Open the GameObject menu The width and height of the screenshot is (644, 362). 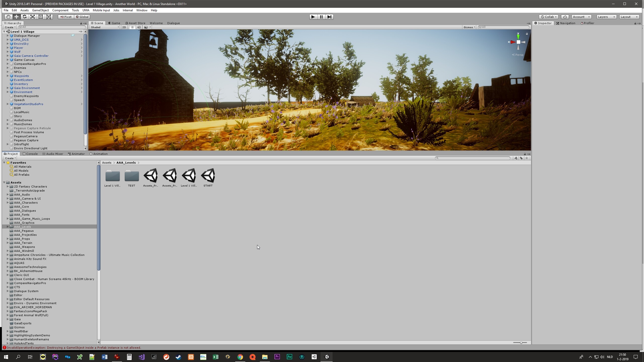tap(40, 10)
